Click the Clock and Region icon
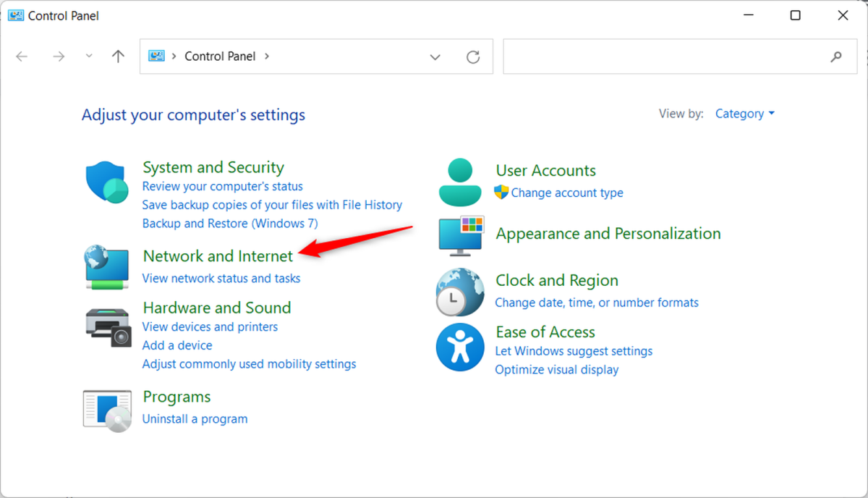 pyautogui.click(x=460, y=291)
